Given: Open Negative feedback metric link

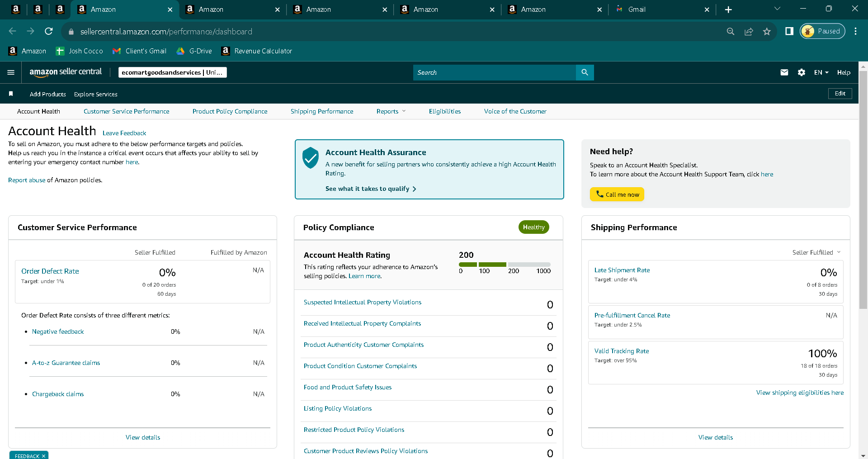Looking at the screenshot, I should click(58, 331).
